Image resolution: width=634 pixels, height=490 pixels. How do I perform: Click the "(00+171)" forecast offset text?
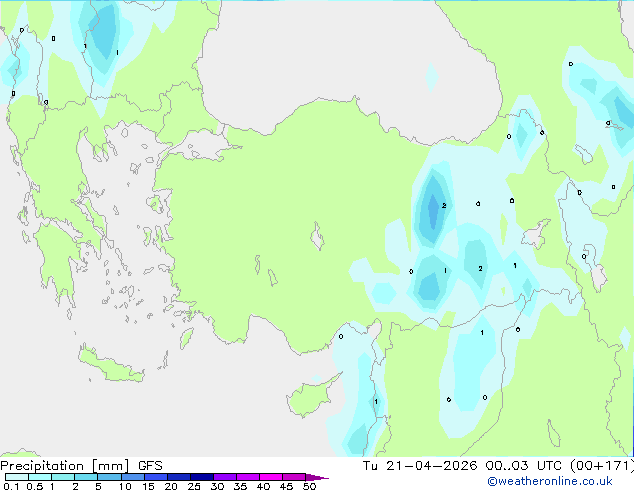click(602, 466)
